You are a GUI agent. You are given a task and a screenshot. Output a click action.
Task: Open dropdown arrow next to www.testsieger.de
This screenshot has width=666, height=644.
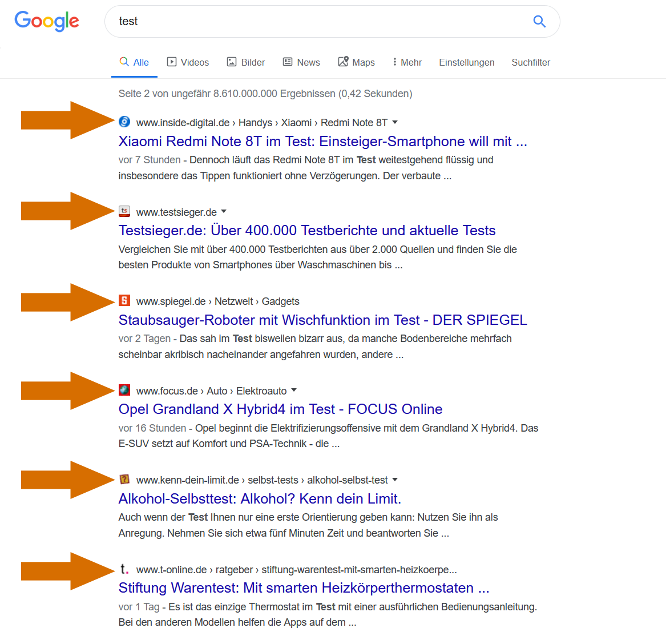(x=224, y=212)
